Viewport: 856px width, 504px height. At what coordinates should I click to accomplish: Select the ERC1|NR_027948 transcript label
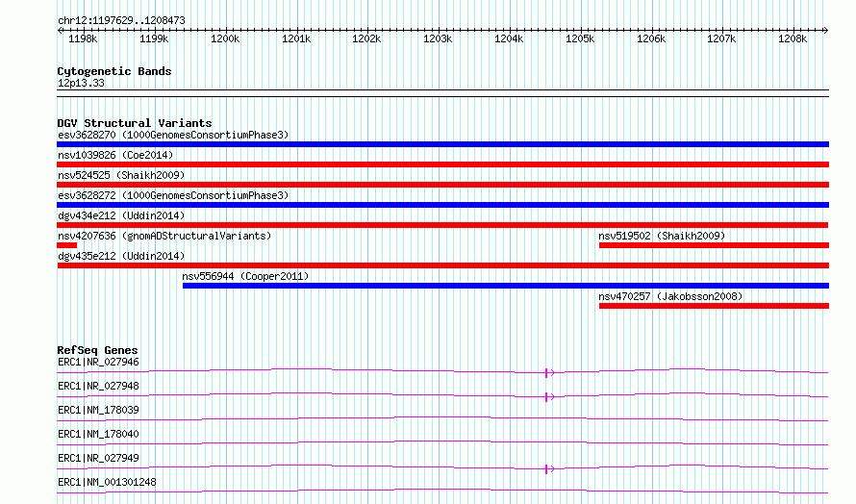click(x=98, y=386)
